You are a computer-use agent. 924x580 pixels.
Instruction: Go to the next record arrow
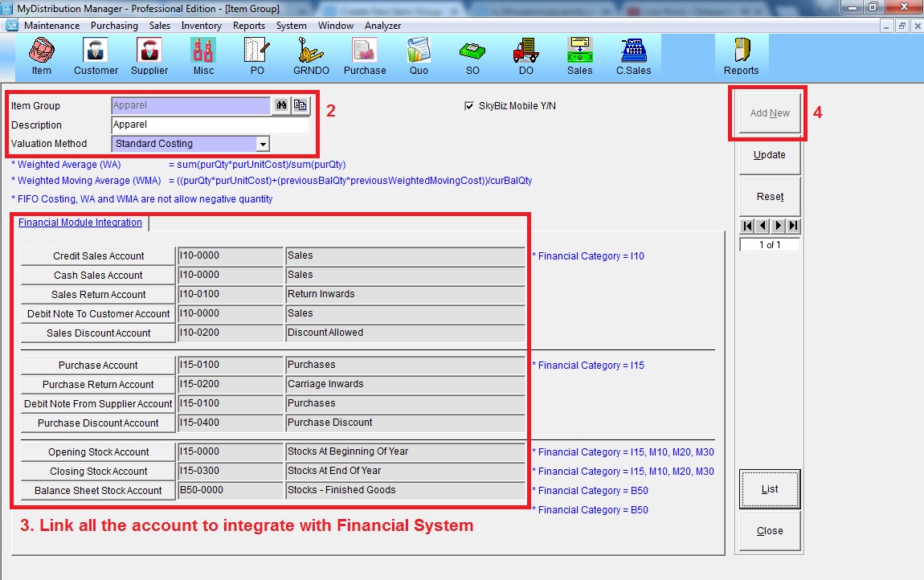pyautogui.click(x=778, y=226)
